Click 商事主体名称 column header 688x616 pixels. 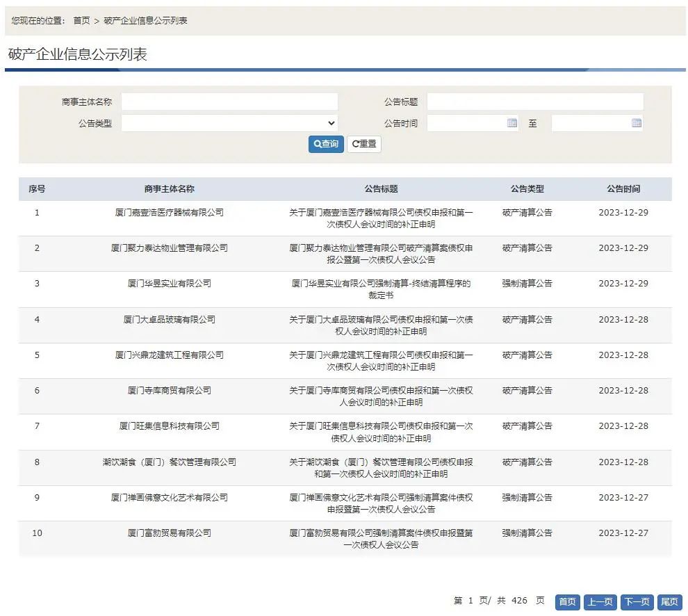coord(170,189)
